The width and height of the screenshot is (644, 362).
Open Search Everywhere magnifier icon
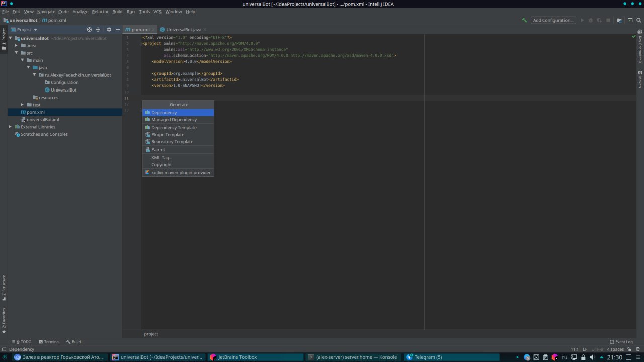[638, 20]
